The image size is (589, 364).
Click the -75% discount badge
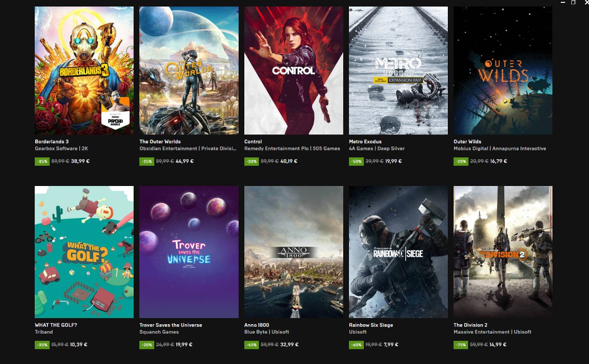[461, 345]
